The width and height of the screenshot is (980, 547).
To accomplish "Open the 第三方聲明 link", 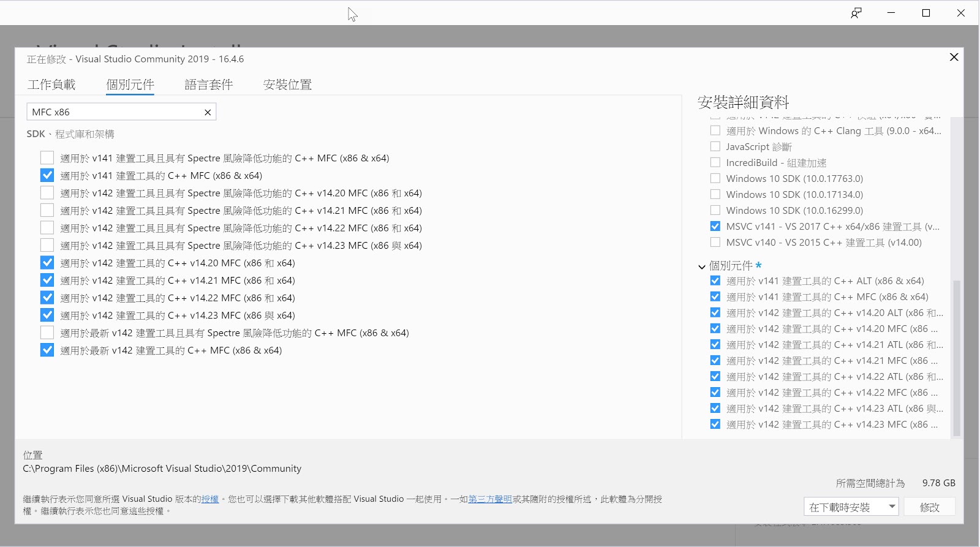I will point(490,499).
